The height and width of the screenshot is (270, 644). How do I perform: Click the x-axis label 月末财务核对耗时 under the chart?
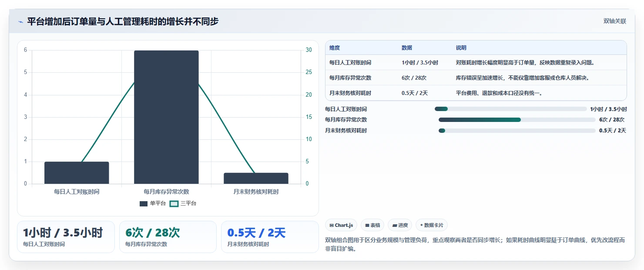tap(256, 192)
